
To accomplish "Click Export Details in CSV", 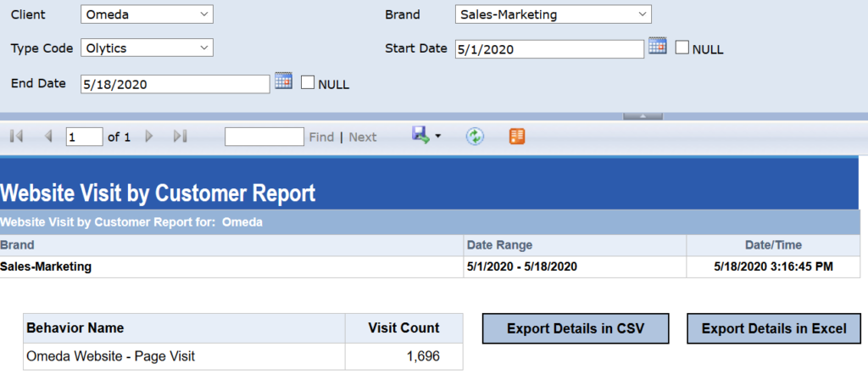I will point(576,328).
